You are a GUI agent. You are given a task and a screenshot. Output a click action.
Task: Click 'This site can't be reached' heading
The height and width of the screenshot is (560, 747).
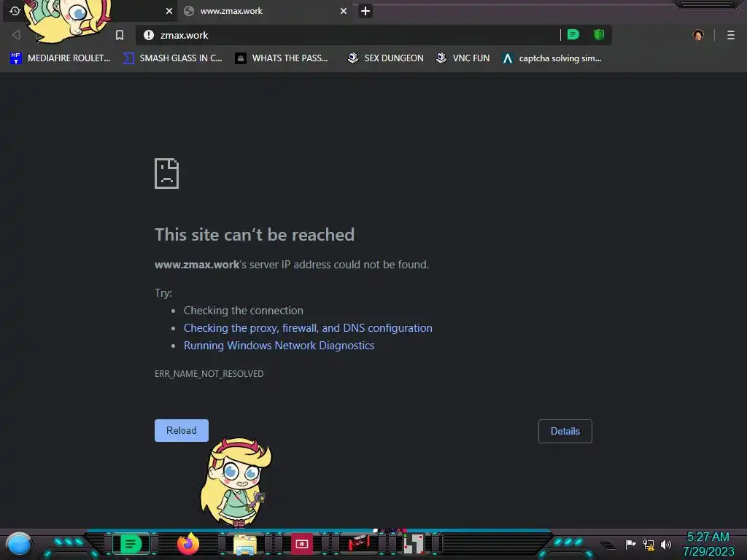coord(255,235)
